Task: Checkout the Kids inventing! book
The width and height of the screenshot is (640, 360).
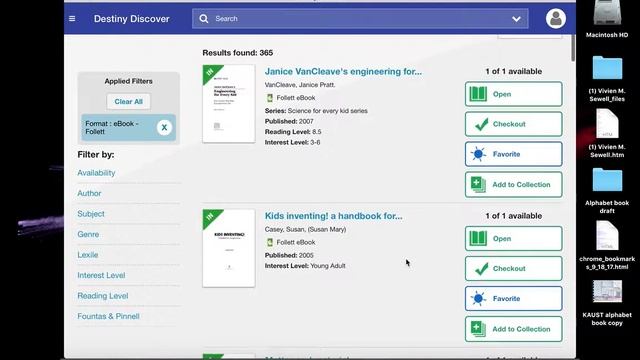Action: (513, 269)
